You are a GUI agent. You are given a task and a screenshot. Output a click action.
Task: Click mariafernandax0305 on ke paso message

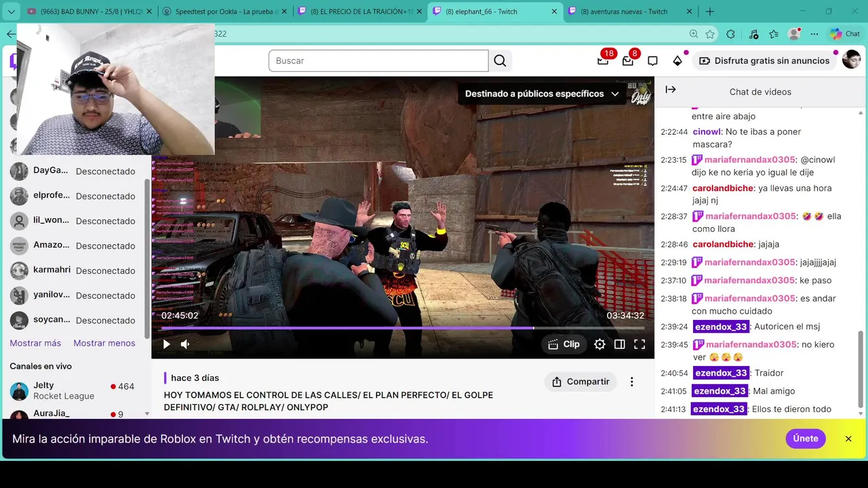point(749,280)
